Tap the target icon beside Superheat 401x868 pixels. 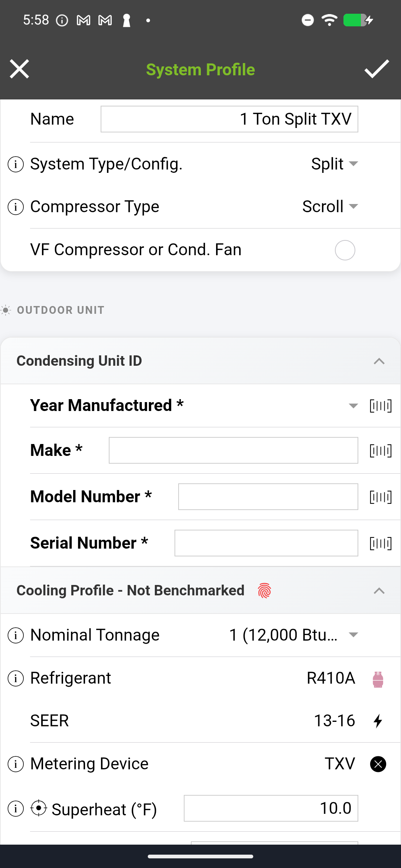(x=39, y=809)
